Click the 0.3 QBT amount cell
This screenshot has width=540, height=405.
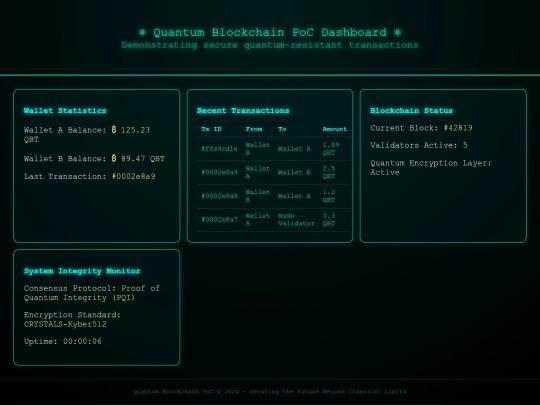[329, 219]
